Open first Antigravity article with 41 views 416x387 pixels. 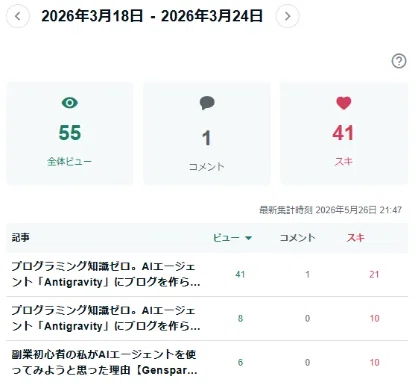(106, 274)
